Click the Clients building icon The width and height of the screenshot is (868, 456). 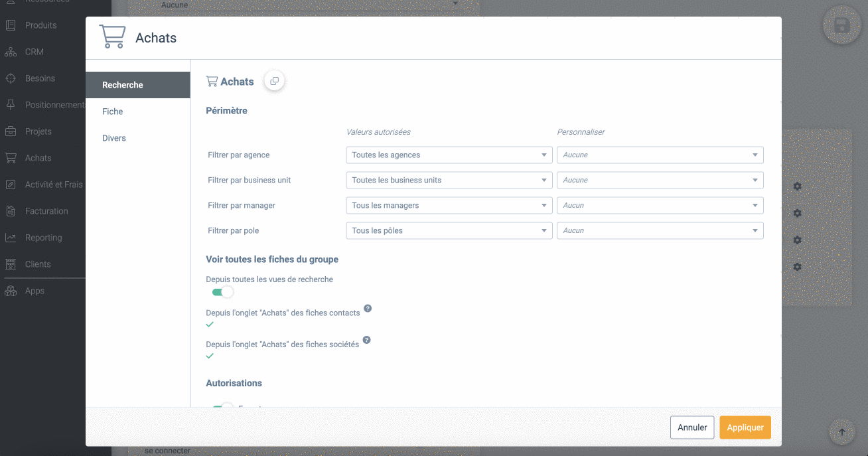pyautogui.click(x=11, y=264)
